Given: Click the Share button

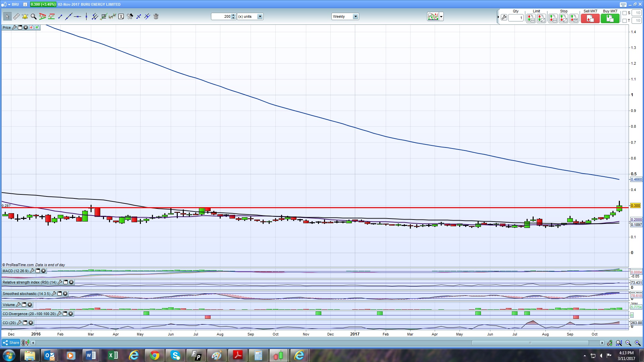Looking at the screenshot, I should 11,343.
